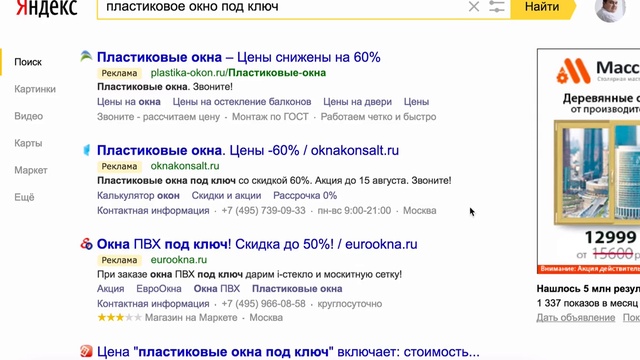Screen dimensions: 640x360
Task: Open eurookna.ru green URL
Action: pyautogui.click(x=179, y=260)
